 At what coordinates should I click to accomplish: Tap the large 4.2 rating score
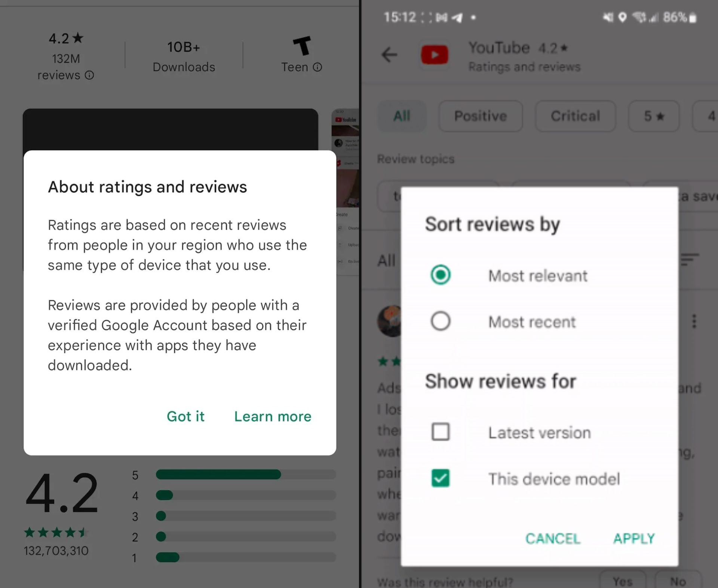pyautogui.click(x=62, y=493)
